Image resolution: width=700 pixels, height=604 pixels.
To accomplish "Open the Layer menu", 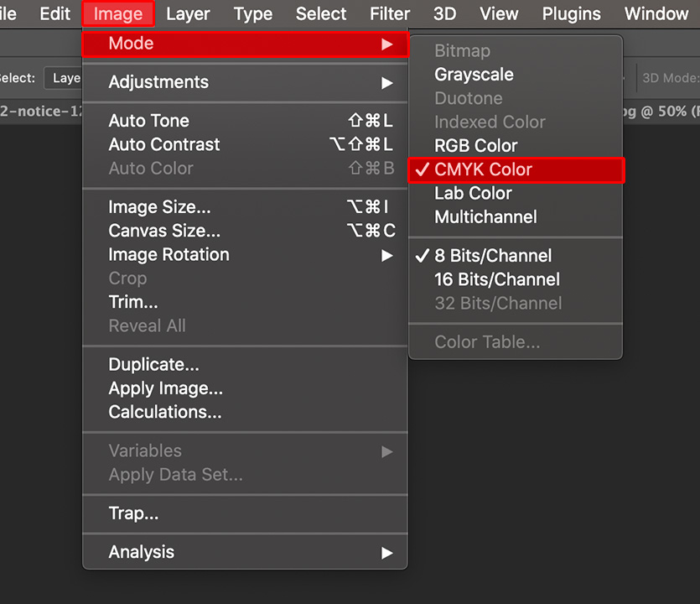I will click(188, 14).
